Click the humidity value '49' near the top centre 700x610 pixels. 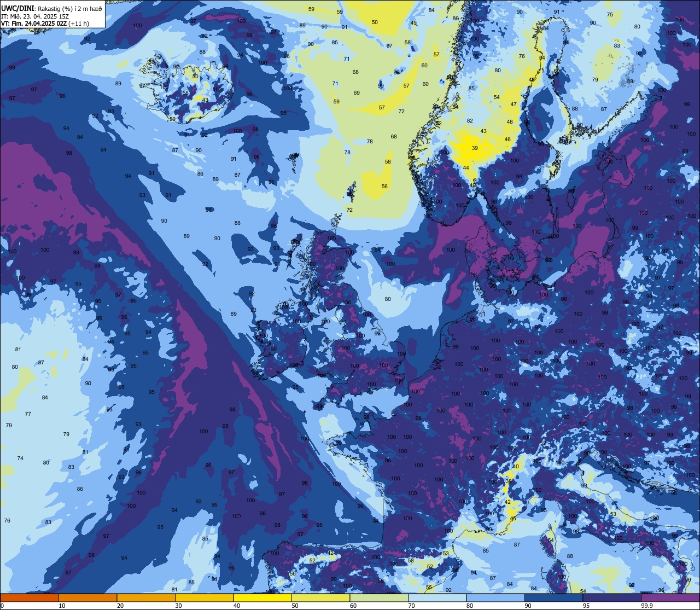(413, 23)
